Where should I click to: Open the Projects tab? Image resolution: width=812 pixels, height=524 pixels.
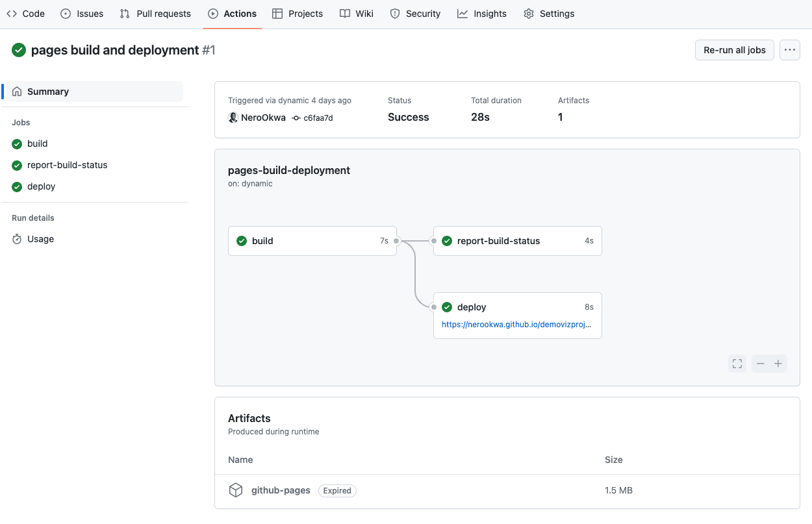point(298,14)
